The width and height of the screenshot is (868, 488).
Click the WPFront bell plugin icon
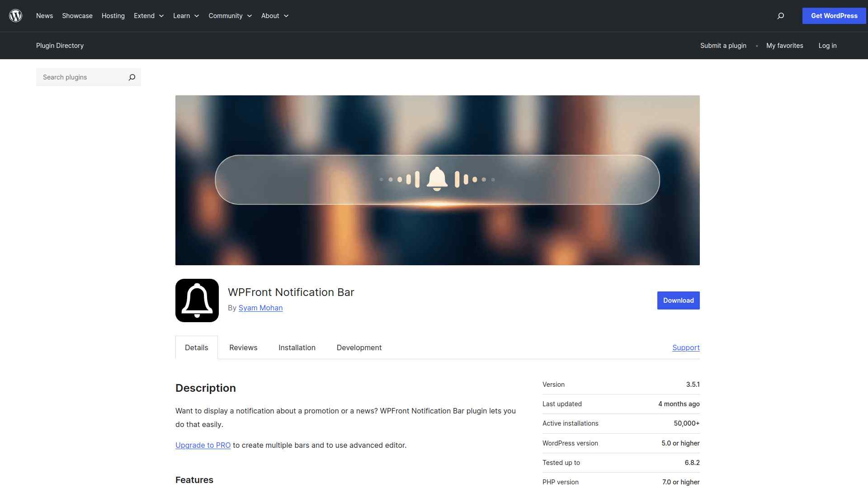pyautogui.click(x=197, y=300)
